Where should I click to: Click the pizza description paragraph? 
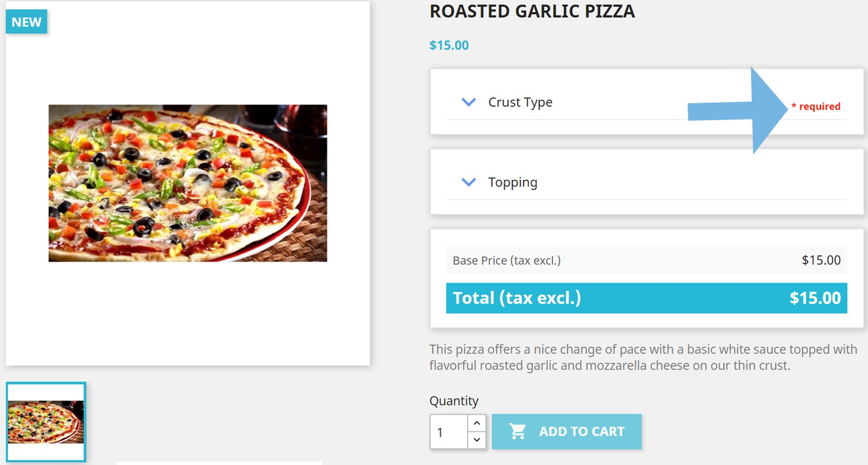643,357
